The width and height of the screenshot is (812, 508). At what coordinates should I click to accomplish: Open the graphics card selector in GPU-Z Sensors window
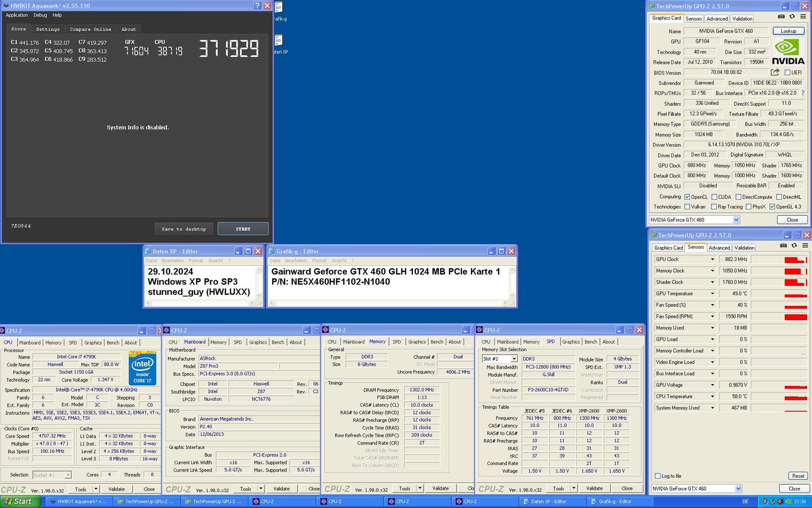pyautogui.click(x=696, y=489)
